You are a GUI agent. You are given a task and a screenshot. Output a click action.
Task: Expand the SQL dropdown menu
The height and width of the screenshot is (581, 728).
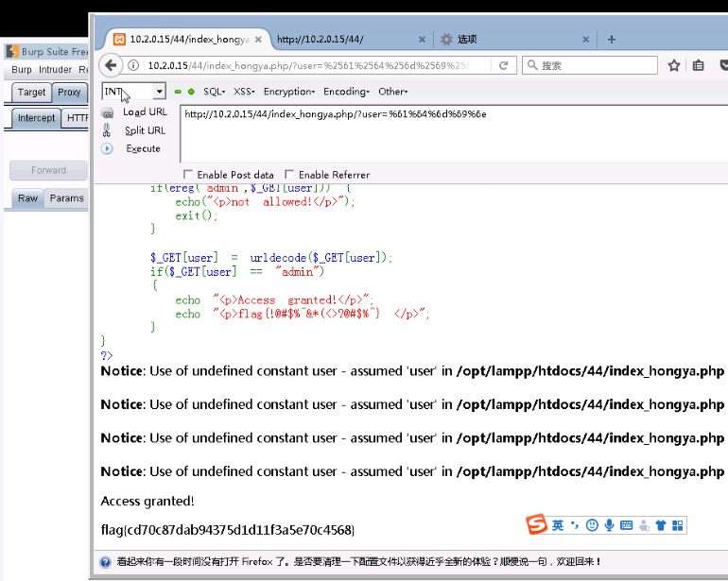click(214, 92)
